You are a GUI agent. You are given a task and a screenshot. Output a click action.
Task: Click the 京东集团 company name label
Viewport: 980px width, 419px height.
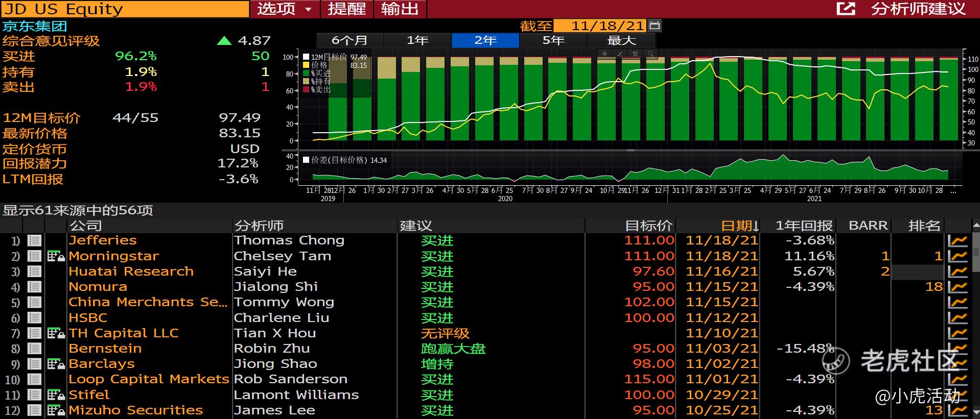pos(34,26)
